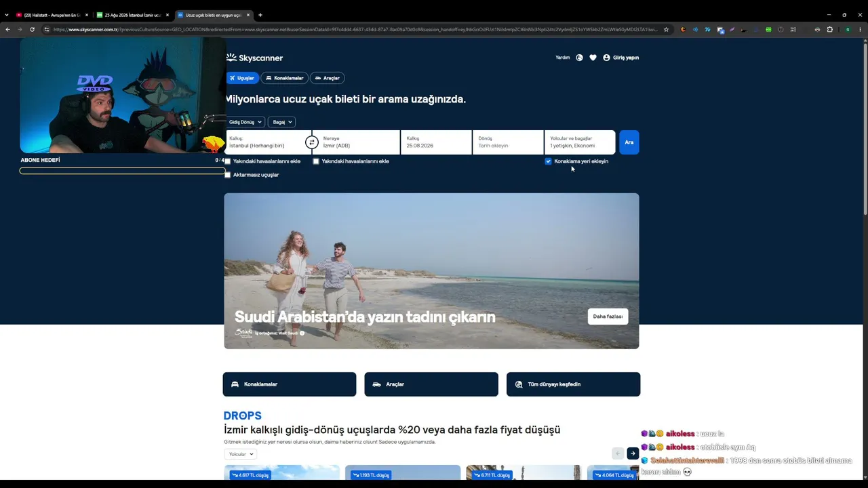Viewport: 868px width, 488px height.
Task: Open the Yardım help link
Action: point(563,58)
